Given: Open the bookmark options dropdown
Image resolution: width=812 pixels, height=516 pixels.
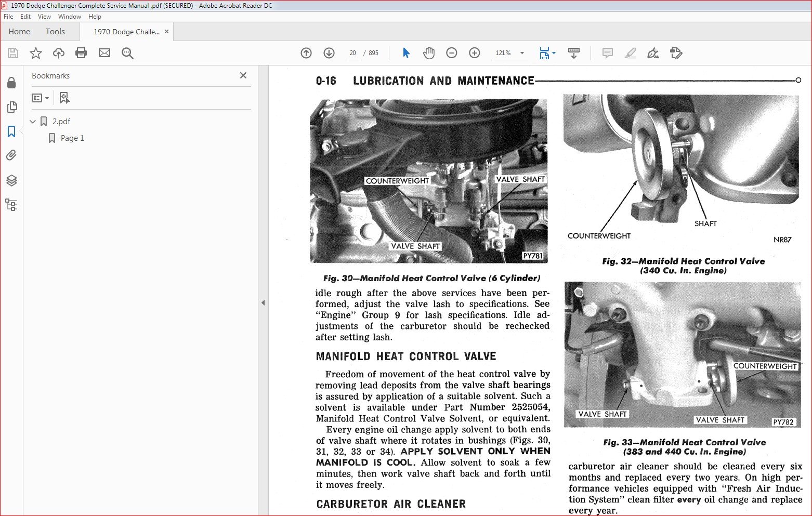Looking at the screenshot, I should 41,98.
